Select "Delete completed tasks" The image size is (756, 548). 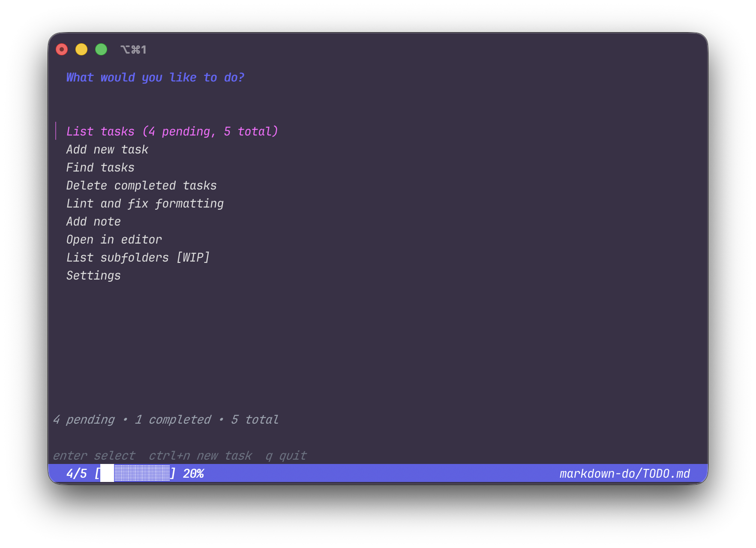tap(141, 186)
